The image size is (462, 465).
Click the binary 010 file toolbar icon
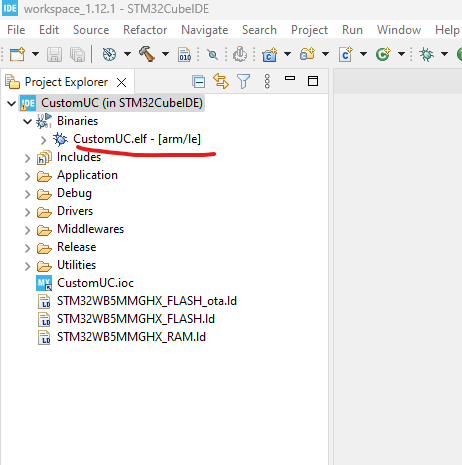185,54
